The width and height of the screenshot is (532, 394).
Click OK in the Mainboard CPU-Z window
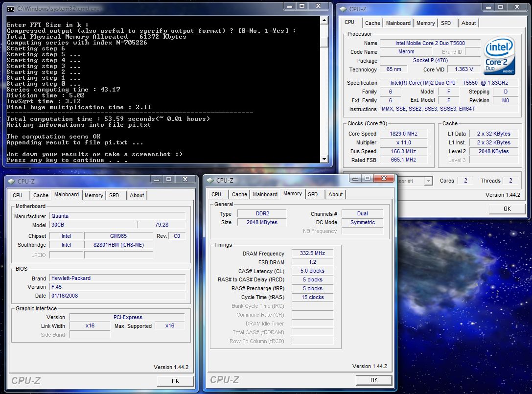pyautogui.click(x=175, y=381)
